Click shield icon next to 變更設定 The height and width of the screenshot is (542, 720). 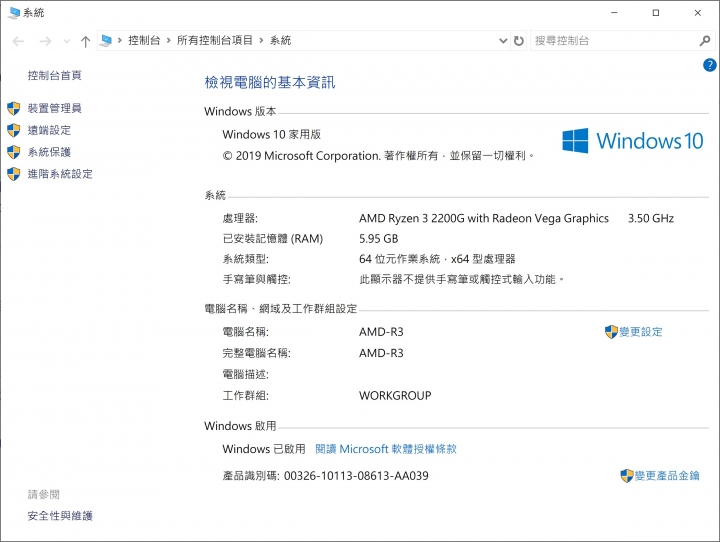(x=611, y=332)
